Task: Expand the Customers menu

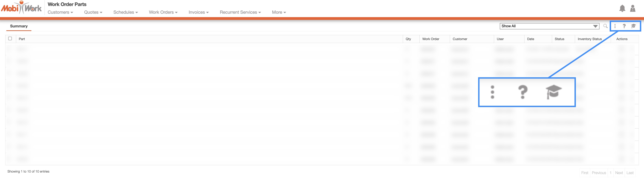Action: 60,12
